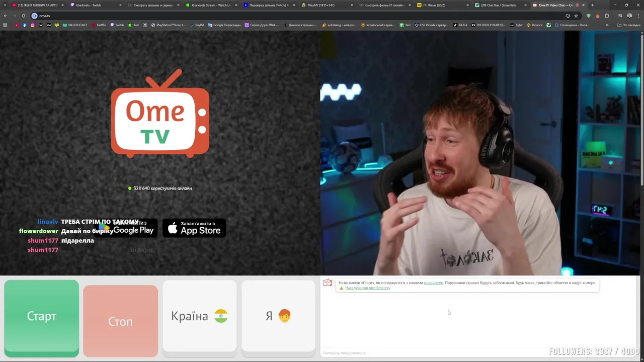Open the Chrome profile avatar
The height and width of the screenshot is (362, 644).
pyautogui.click(x=629, y=16)
